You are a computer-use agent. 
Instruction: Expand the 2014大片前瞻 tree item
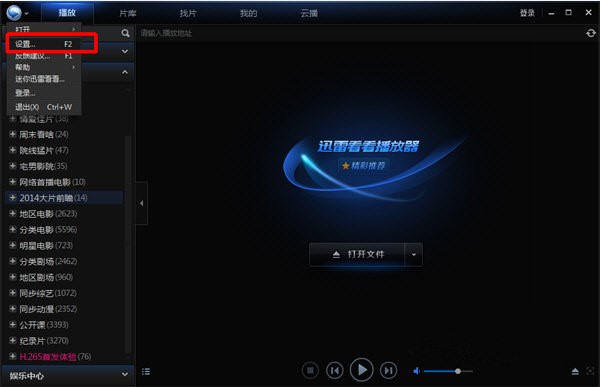coord(12,198)
